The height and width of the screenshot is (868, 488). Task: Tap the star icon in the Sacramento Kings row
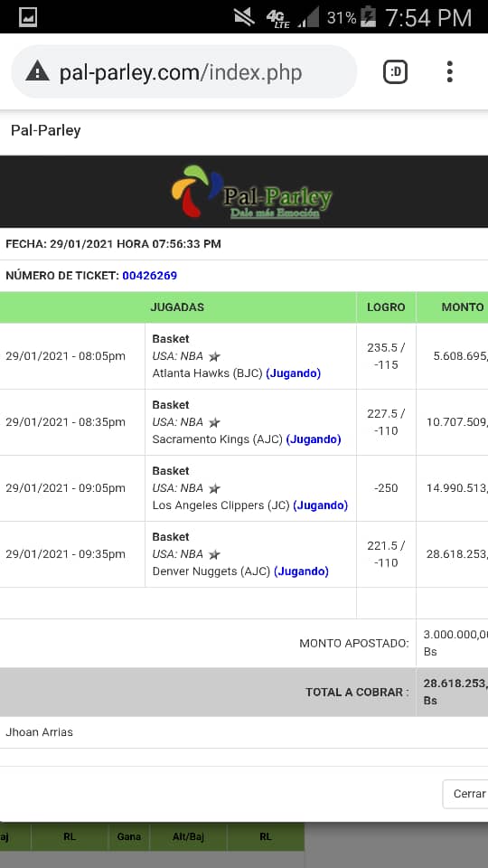[214, 422]
